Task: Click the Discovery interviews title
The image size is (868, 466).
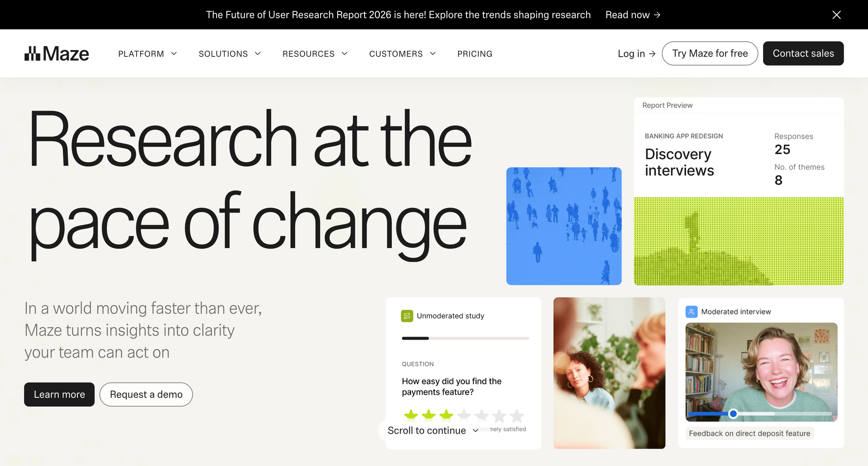Action: (x=679, y=162)
